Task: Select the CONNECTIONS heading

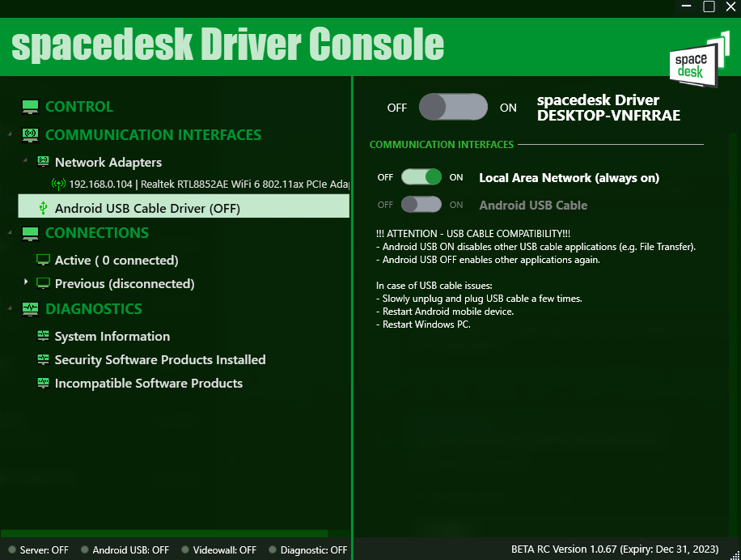Action: pos(97,233)
